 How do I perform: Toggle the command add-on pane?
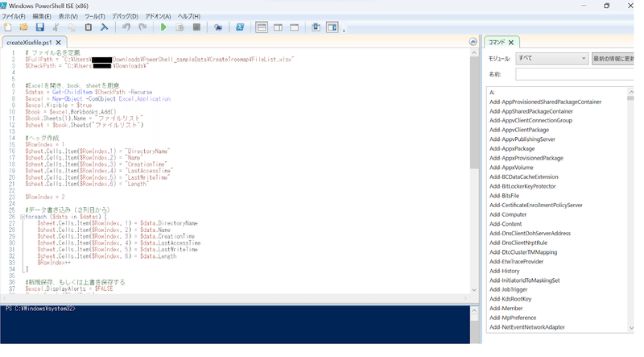point(332,27)
